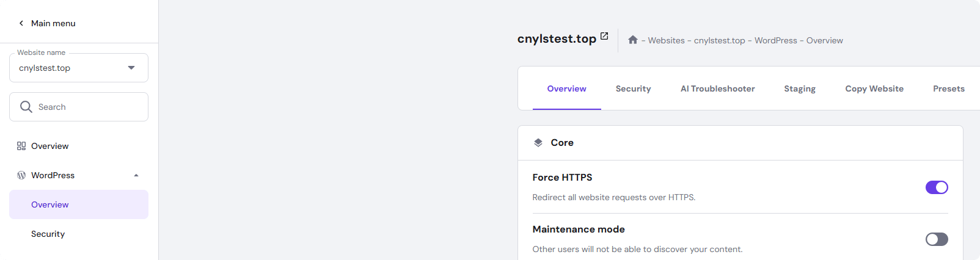Click into the sidebar Search field

(86, 107)
